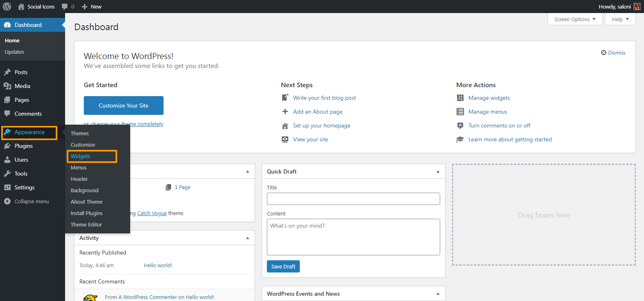Select Header in Appearance submenu
Screen dimensions: 644x301
[x=79, y=179]
